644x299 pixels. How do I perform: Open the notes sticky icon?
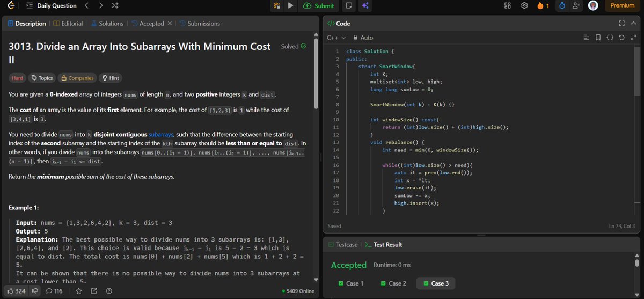(348, 6)
